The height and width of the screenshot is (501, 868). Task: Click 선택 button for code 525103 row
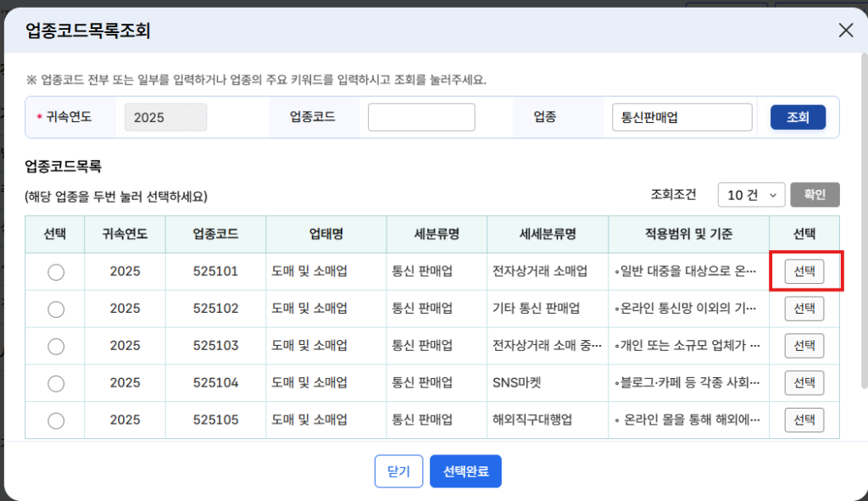[x=804, y=346]
